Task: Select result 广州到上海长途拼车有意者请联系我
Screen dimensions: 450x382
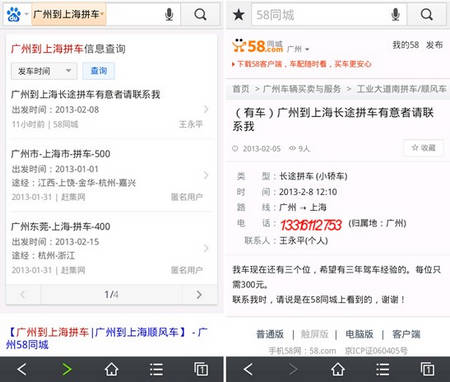Action: (x=112, y=109)
